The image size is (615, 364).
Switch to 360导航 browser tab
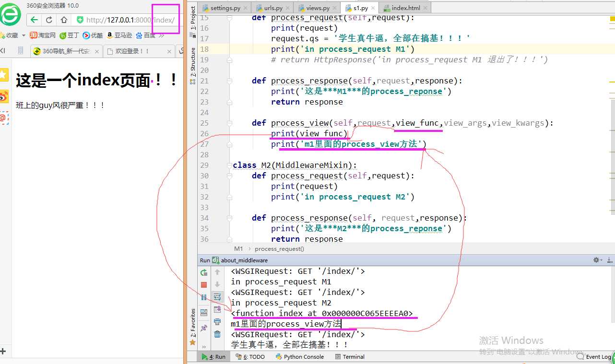[66, 51]
